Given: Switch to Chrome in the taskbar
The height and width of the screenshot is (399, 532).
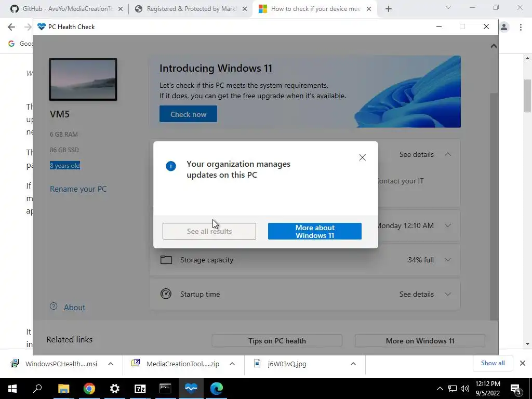Looking at the screenshot, I should pyautogui.click(x=89, y=389).
